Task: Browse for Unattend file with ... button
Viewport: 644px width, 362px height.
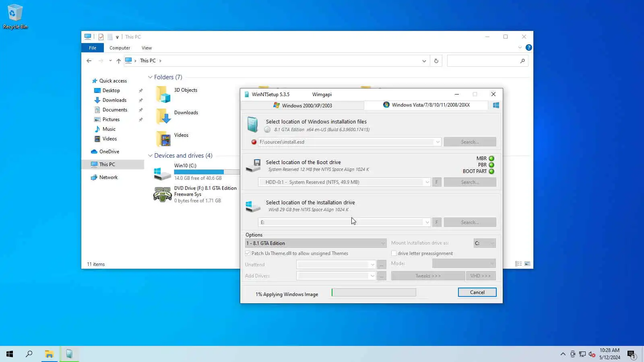Action: [x=382, y=265]
